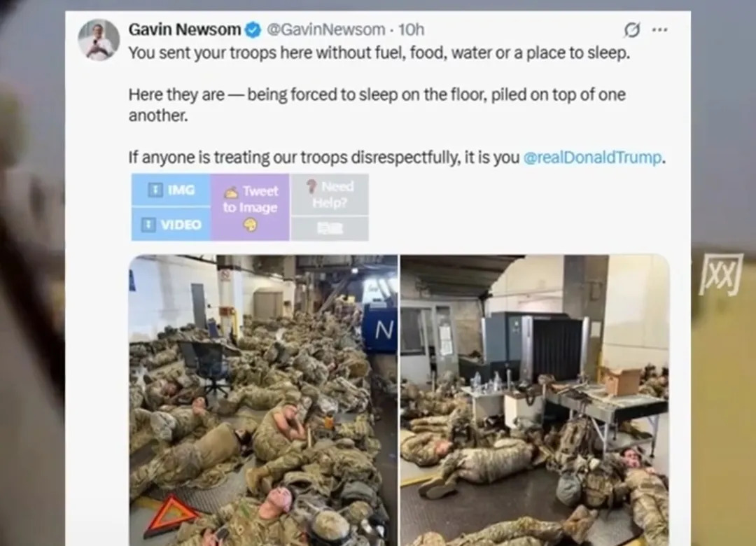
Task: Open the right photo with the scanner machine
Action: (535, 400)
